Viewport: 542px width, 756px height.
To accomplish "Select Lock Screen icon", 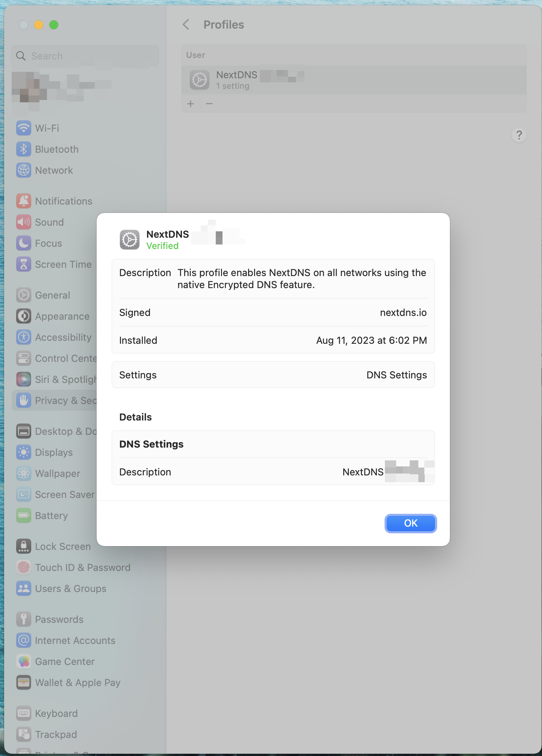I will [x=24, y=547].
